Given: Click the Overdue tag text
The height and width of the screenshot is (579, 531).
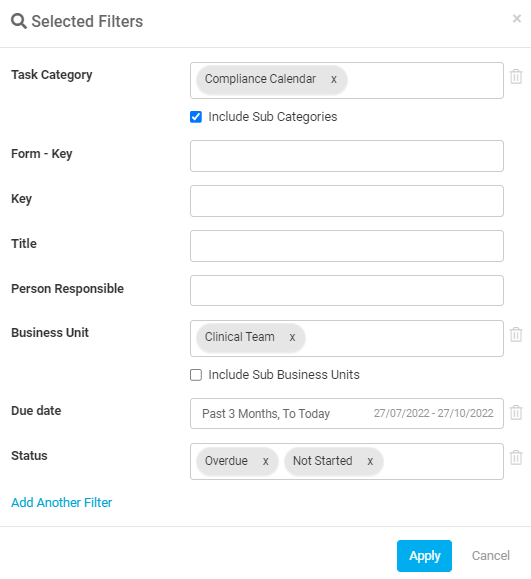Looking at the screenshot, I should click(x=226, y=461).
